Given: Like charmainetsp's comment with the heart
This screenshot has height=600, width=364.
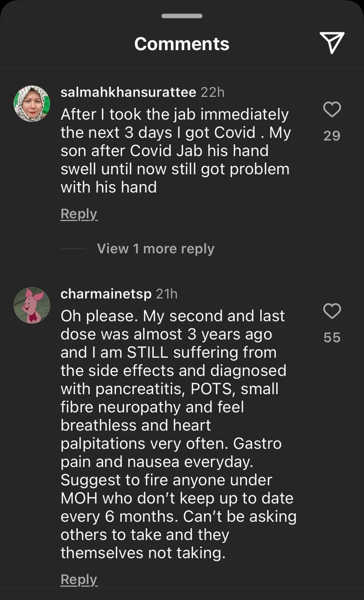Looking at the screenshot, I should pos(332,311).
